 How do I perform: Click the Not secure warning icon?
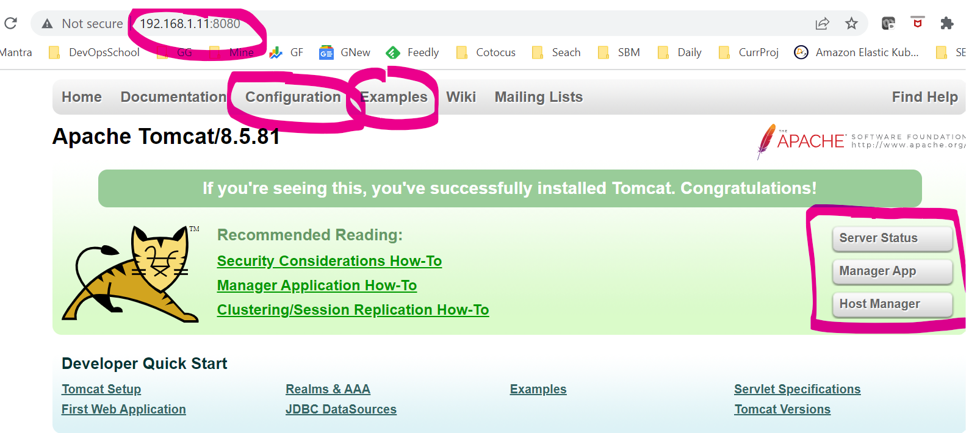coord(47,24)
